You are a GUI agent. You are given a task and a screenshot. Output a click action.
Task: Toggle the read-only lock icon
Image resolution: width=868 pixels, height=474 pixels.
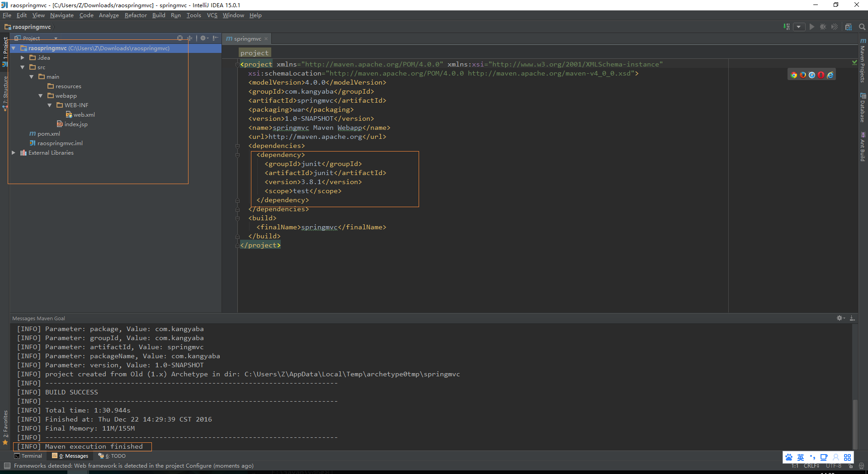click(850, 466)
